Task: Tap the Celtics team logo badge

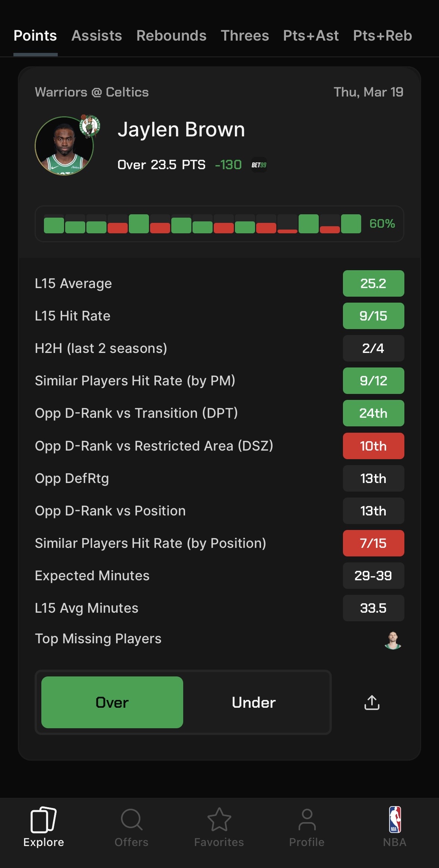Action: pyautogui.click(x=90, y=126)
